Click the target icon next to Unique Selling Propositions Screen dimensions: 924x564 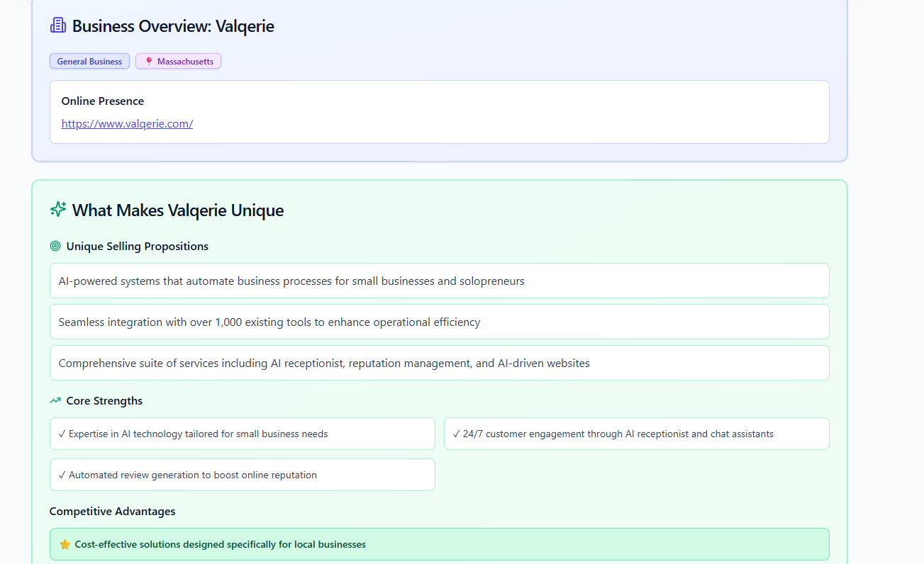55,246
